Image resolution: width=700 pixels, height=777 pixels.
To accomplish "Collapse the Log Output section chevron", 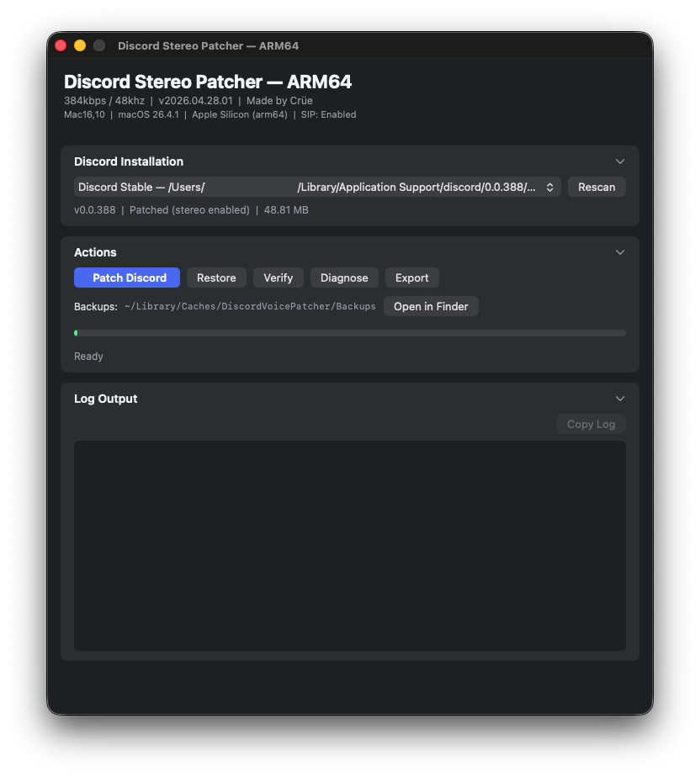I will pyautogui.click(x=620, y=399).
